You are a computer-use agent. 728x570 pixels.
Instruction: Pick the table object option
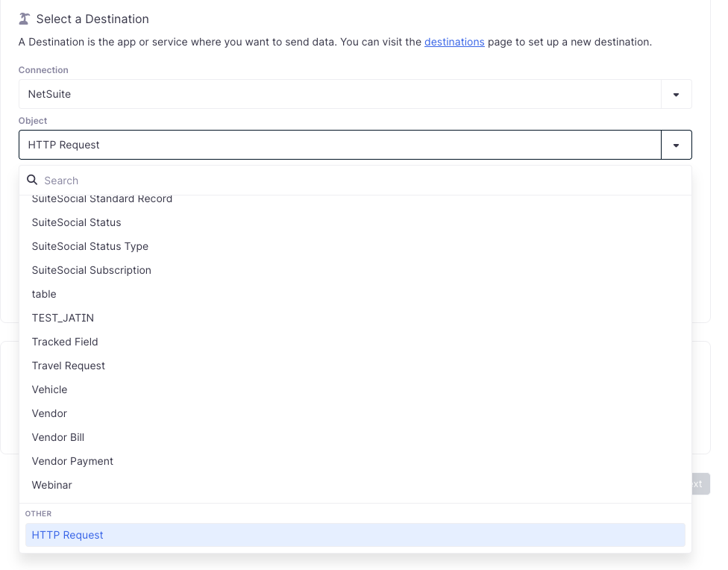coord(44,294)
